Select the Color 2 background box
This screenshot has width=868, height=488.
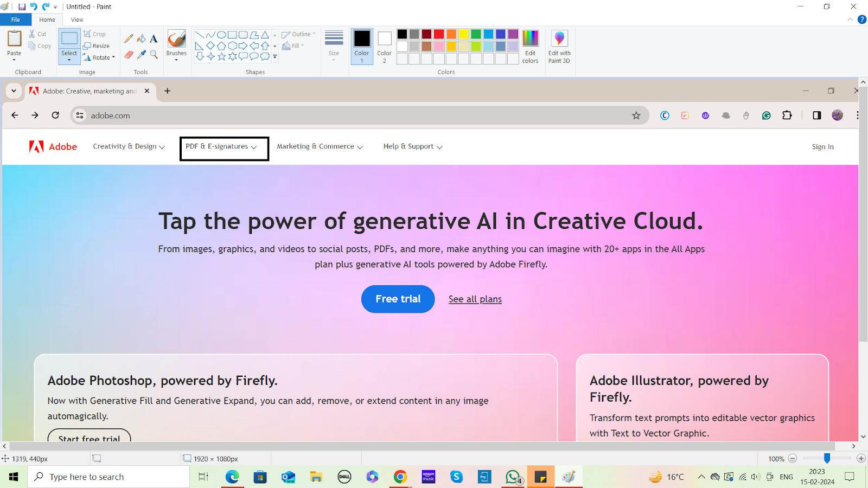(x=384, y=46)
